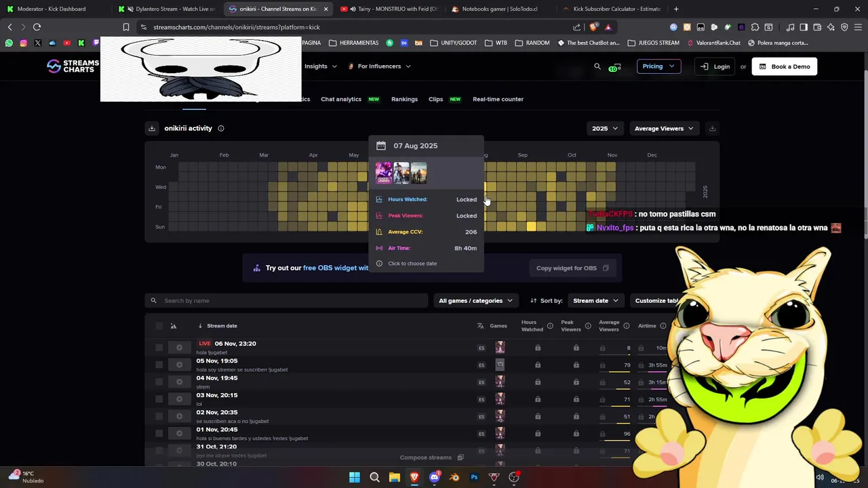Viewport: 868px width, 488px height.
Task: Open the Average Viewers metric dropdown
Action: [664, 128]
